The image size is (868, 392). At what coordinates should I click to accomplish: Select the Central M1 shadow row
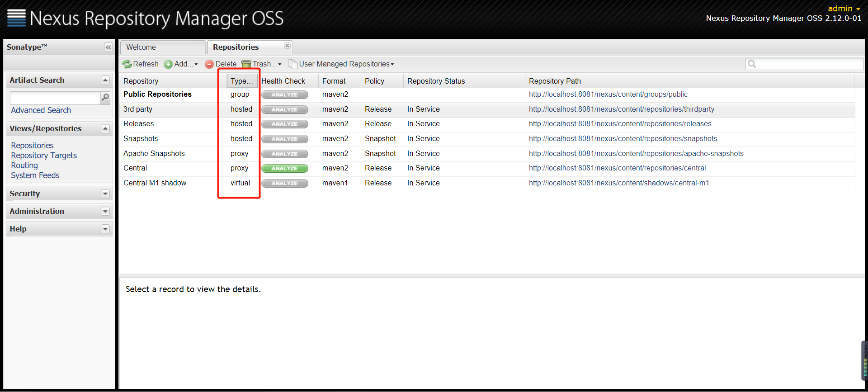tap(487, 183)
